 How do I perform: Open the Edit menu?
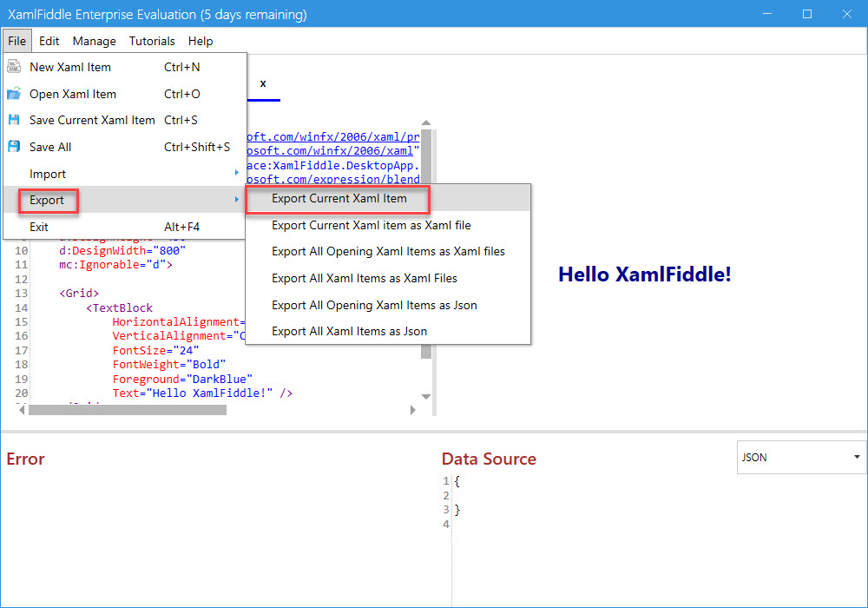coord(49,41)
